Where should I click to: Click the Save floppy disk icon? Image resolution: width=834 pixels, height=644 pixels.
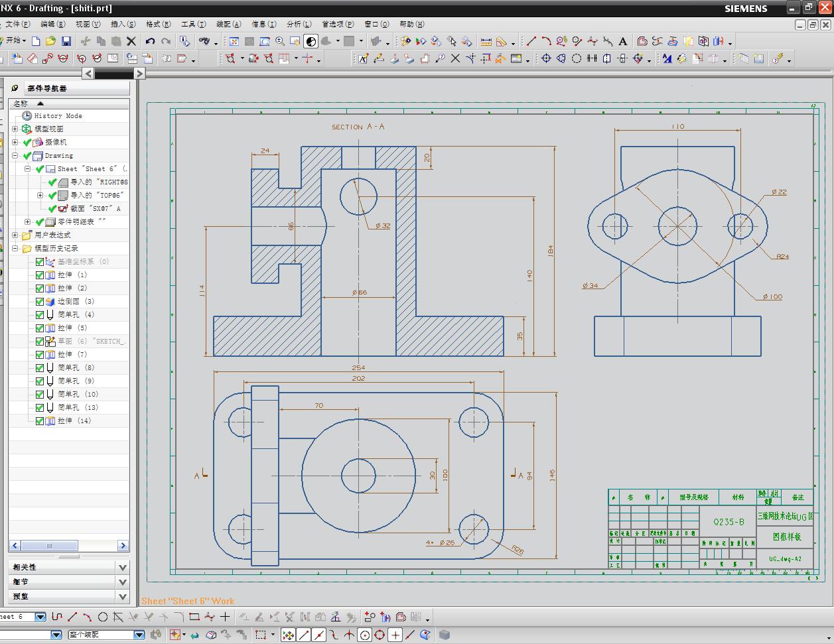click(66, 41)
